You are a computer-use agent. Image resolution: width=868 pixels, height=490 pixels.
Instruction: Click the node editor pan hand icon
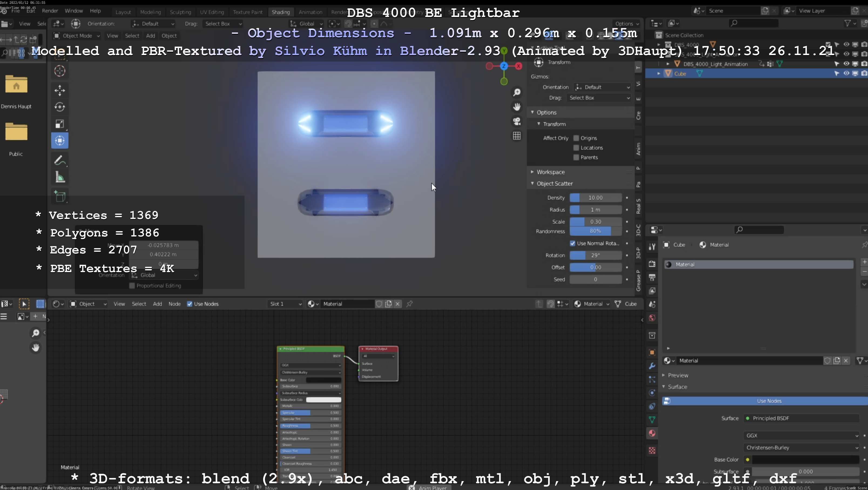(x=35, y=347)
